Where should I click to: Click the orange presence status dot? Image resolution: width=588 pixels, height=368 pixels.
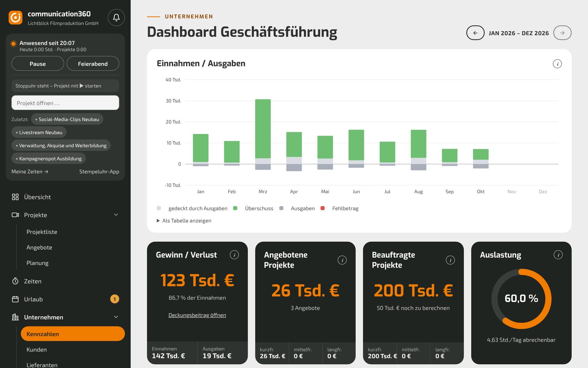(x=14, y=43)
